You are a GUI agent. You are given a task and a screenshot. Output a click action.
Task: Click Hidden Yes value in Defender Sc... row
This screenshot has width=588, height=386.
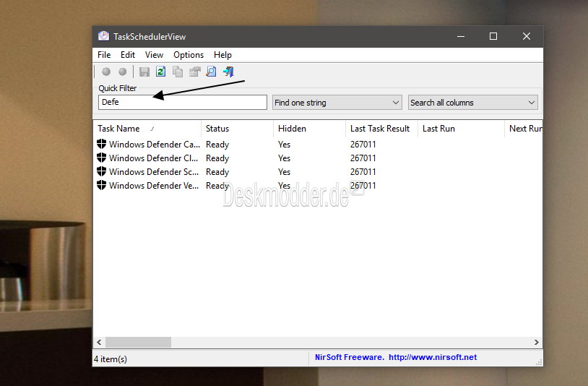pos(284,172)
